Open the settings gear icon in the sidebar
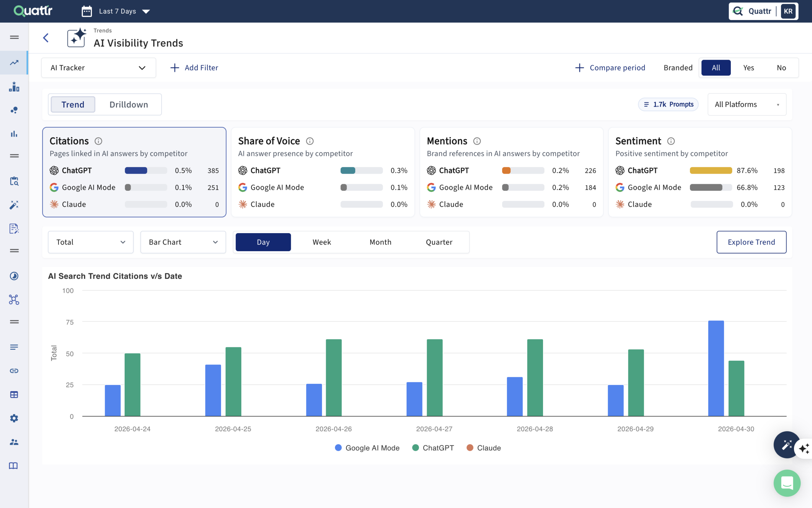812x508 pixels. click(x=14, y=418)
